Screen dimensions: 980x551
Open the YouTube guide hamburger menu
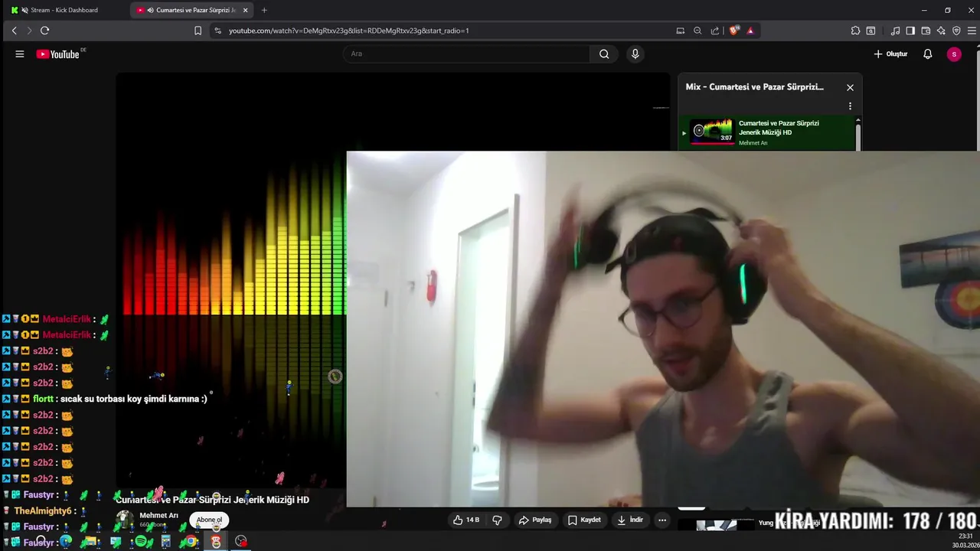20,54
